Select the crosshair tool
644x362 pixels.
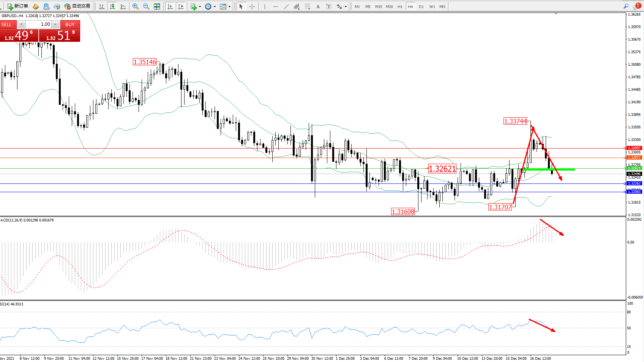252,6
